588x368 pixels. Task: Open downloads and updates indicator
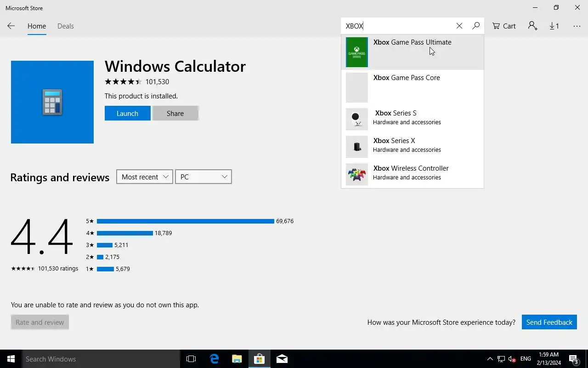[554, 26]
